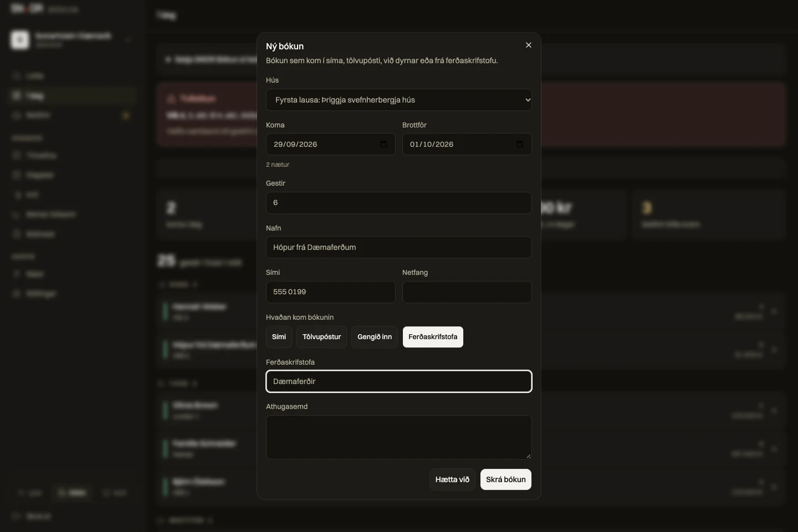Click the Sími phone field
Screen dimensions: 798x532
(331, 292)
